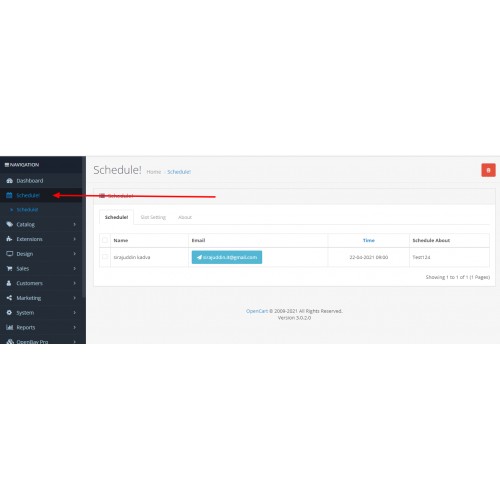Open the About tab
500x500 pixels.
coord(185,217)
